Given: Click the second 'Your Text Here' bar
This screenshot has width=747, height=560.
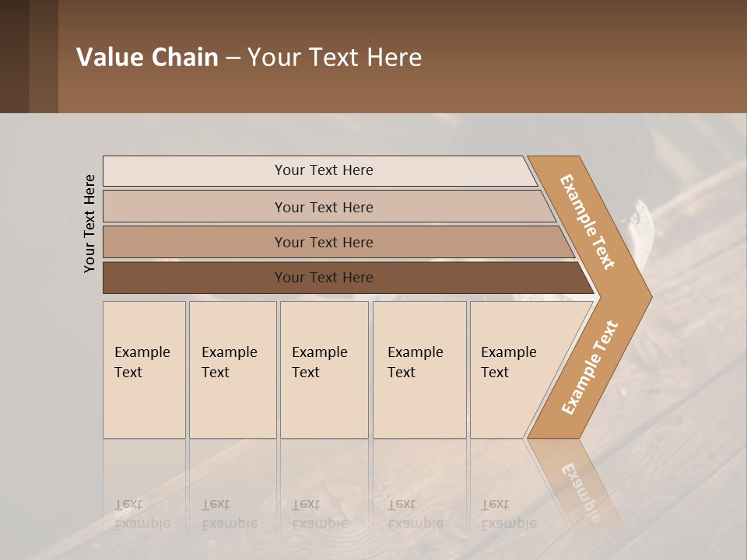Looking at the screenshot, I should (328, 207).
